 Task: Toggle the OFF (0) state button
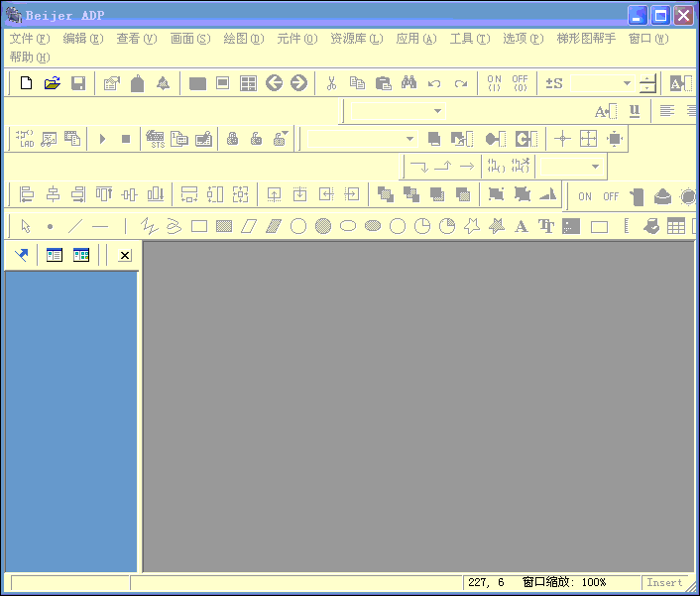point(520,83)
